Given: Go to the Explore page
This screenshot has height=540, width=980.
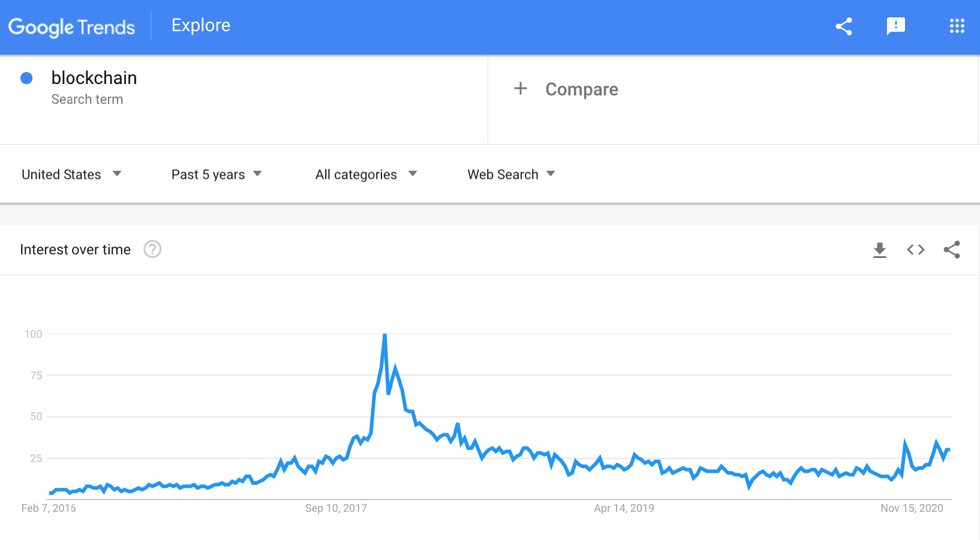Looking at the screenshot, I should [x=201, y=25].
